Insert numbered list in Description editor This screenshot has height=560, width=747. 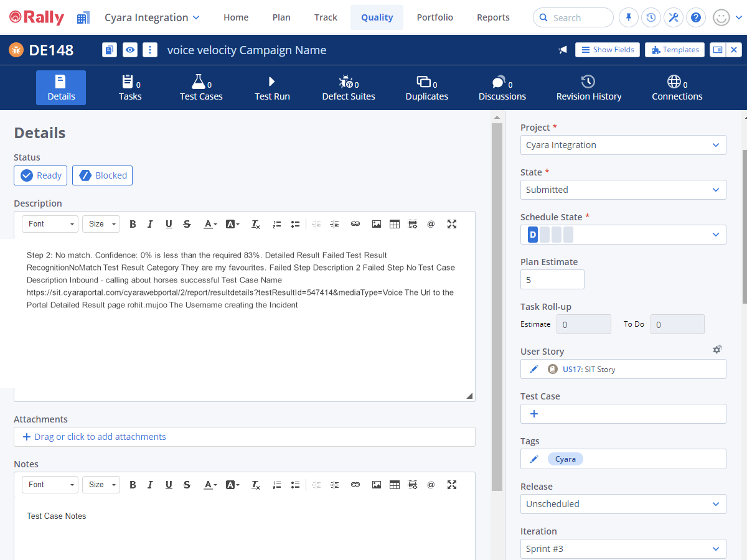(278, 224)
